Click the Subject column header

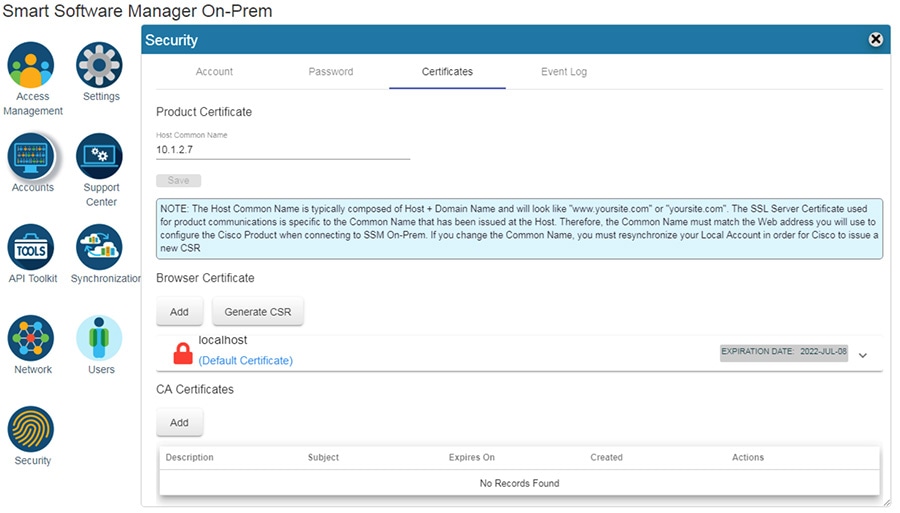coord(323,457)
